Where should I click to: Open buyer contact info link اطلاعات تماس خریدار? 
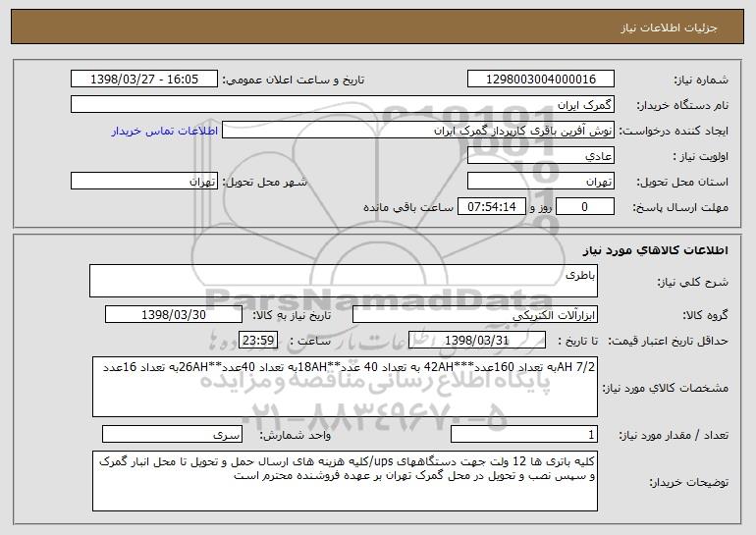click(164, 131)
